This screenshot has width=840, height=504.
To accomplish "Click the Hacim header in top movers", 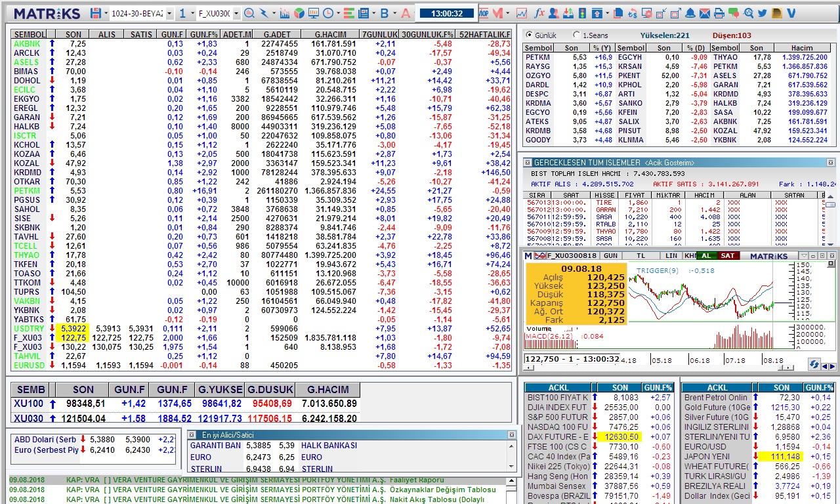I will pyautogui.click(x=802, y=48).
